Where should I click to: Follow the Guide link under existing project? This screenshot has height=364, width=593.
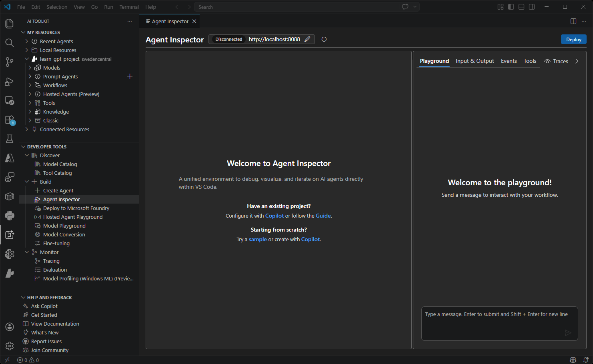(323, 216)
